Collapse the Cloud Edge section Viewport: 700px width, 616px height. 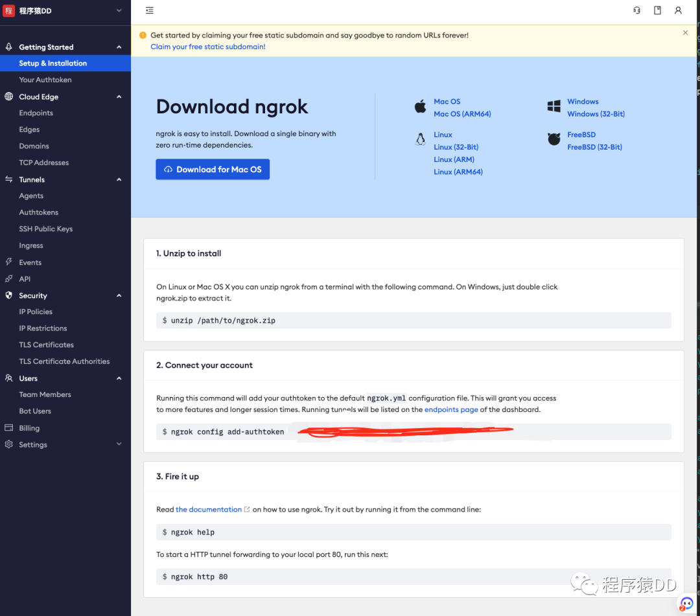(x=119, y=97)
